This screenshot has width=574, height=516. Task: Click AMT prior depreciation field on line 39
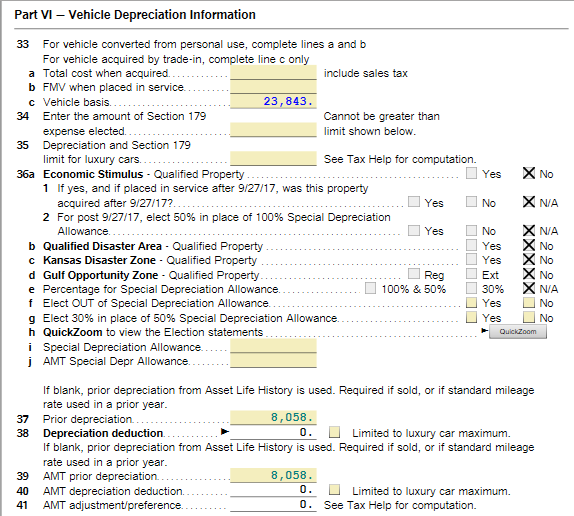(x=273, y=475)
